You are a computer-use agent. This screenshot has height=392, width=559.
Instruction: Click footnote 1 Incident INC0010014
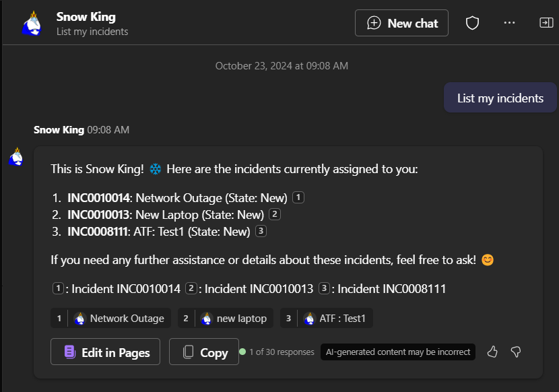(x=117, y=288)
